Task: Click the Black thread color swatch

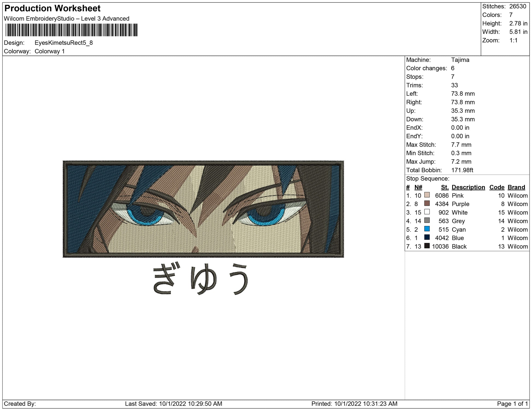Action: coord(427,246)
